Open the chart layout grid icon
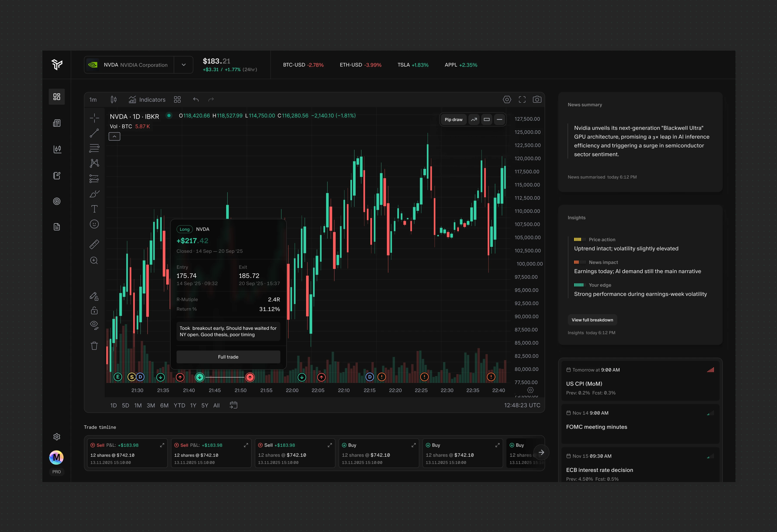 (x=177, y=99)
